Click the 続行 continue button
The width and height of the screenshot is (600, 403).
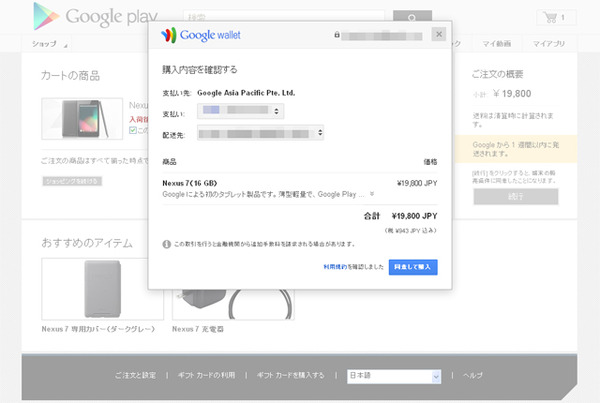click(x=515, y=197)
